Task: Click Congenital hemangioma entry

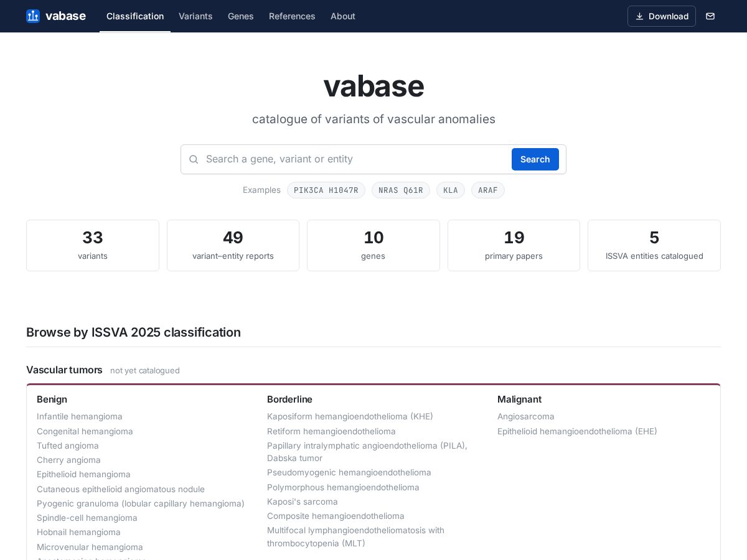Action: (x=85, y=431)
